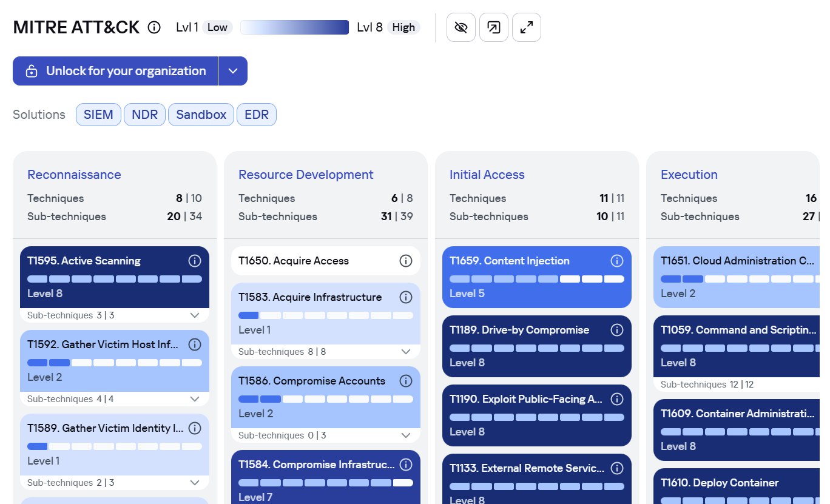
Task: Show info for T1595 Active Scanning
Action: tap(195, 261)
